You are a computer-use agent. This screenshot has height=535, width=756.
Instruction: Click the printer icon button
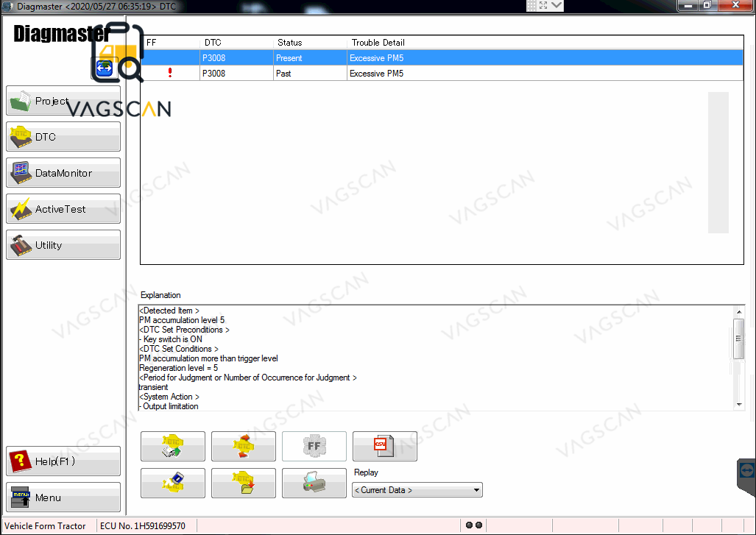pyautogui.click(x=314, y=483)
